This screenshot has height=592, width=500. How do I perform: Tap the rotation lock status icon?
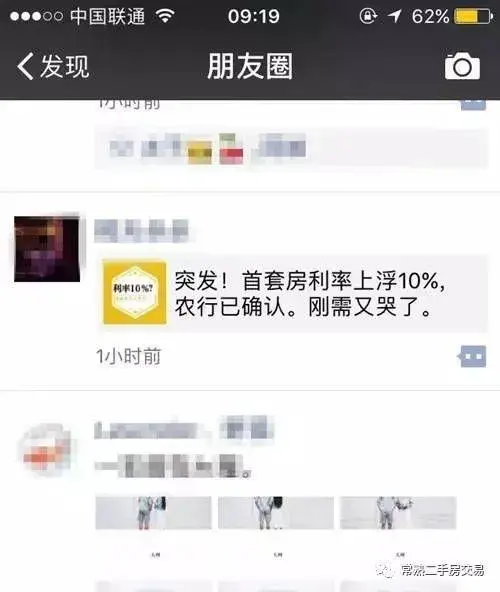tap(368, 16)
